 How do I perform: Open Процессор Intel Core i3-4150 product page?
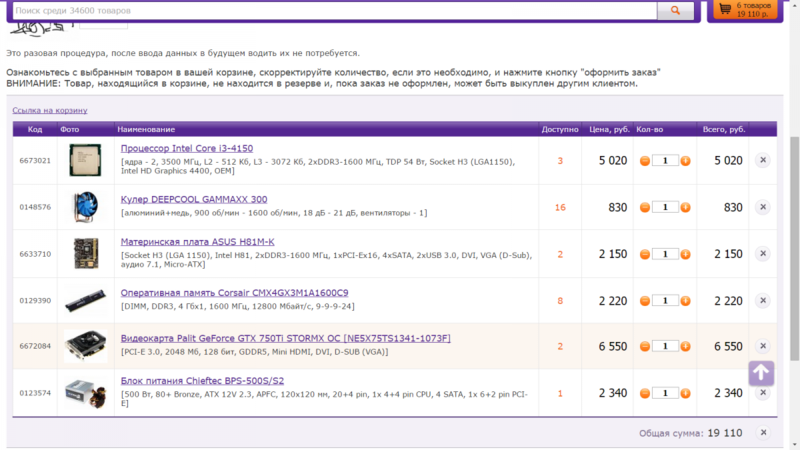186,148
